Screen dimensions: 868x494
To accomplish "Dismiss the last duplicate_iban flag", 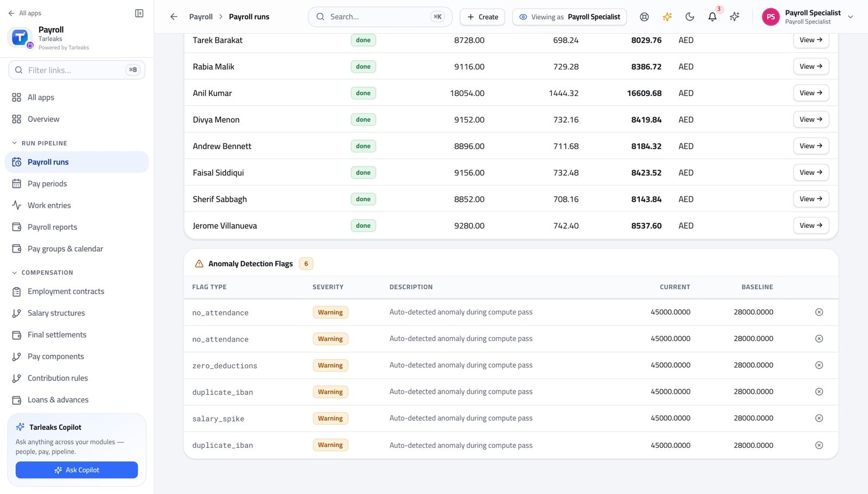I will click(819, 445).
